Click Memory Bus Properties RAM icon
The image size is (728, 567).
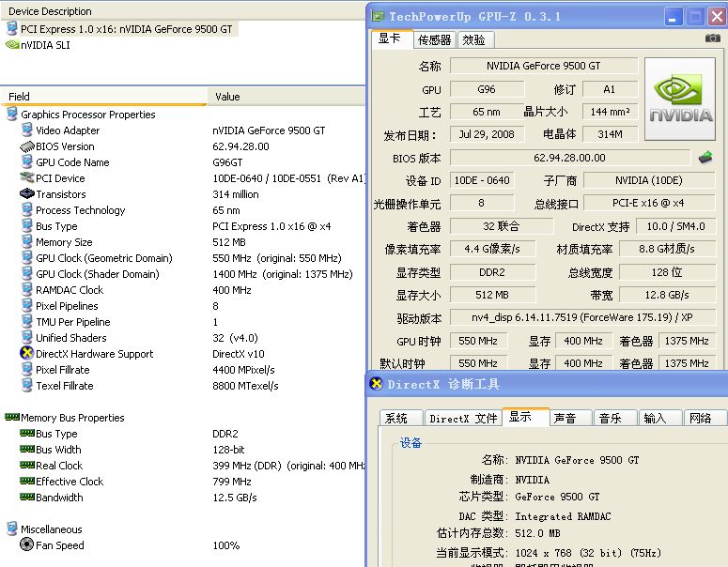pos(12,417)
